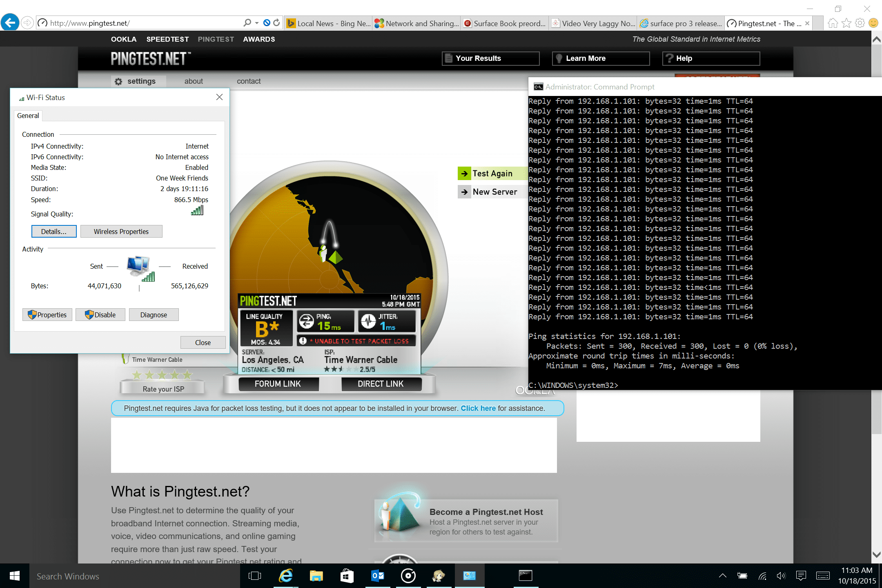The image size is (882, 588).
Task: Open the about page tab
Action: tap(194, 81)
